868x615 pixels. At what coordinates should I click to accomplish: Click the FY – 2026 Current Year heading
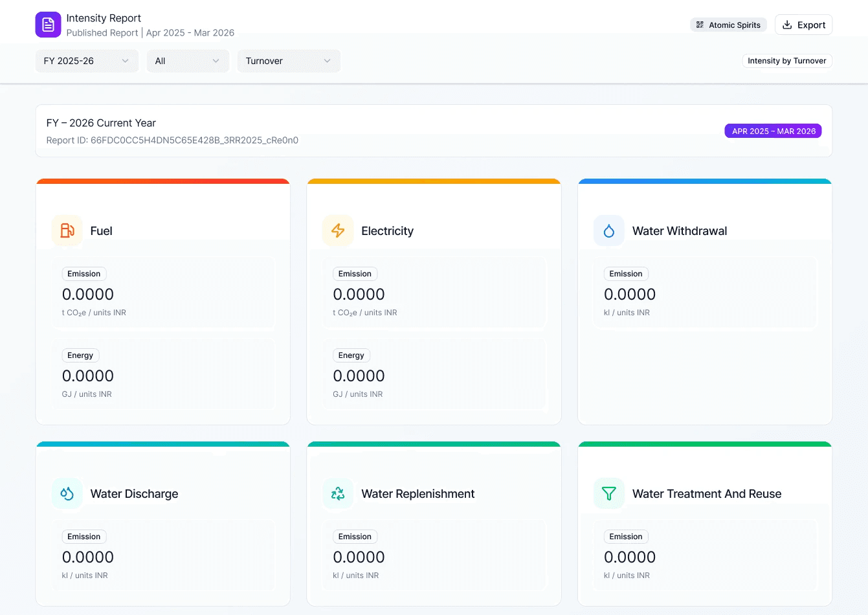101,123
